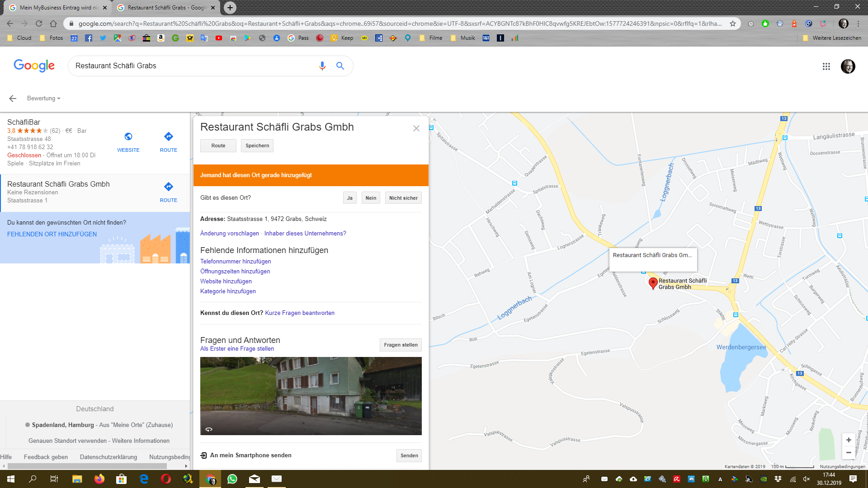The height and width of the screenshot is (488, 868).
Task: Click the Feedback geben footer link
Action: click(x=46, y=457)
